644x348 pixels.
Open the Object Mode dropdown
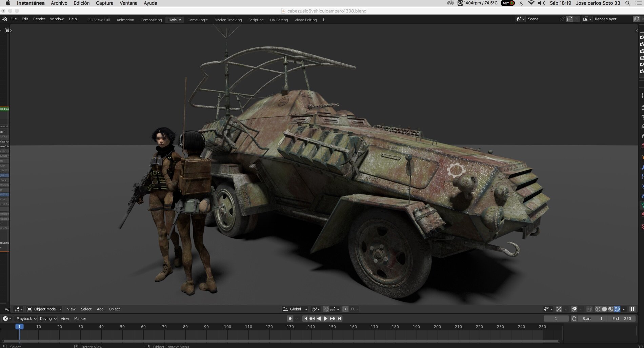tap(44, 309)
